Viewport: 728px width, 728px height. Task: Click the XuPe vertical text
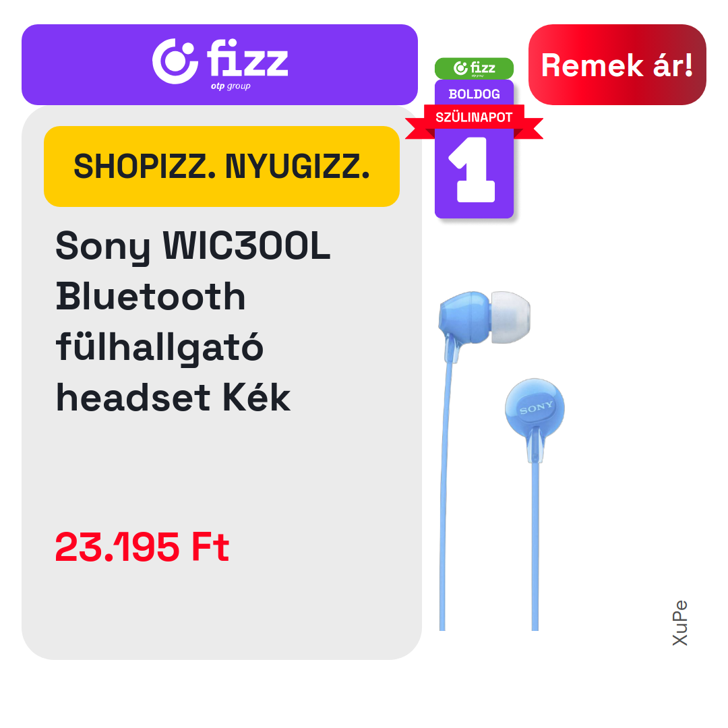679,623
